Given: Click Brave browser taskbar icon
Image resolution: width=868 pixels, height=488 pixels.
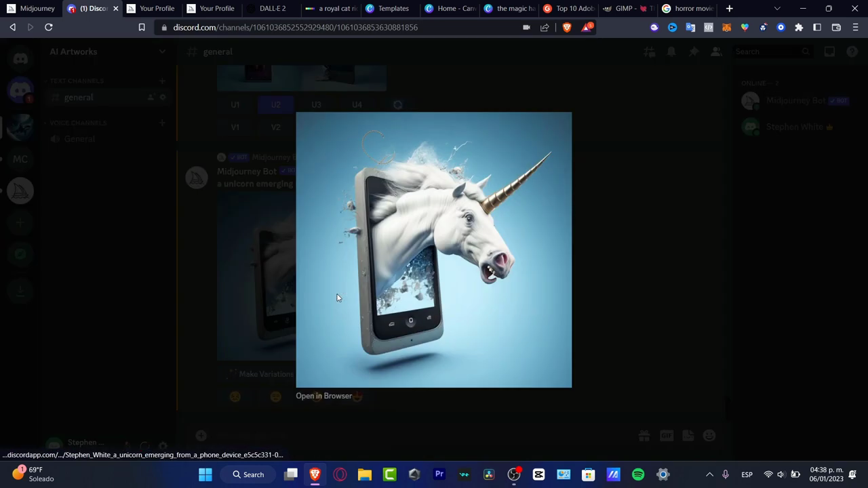Looking at the screenshot, I should 315,474.
